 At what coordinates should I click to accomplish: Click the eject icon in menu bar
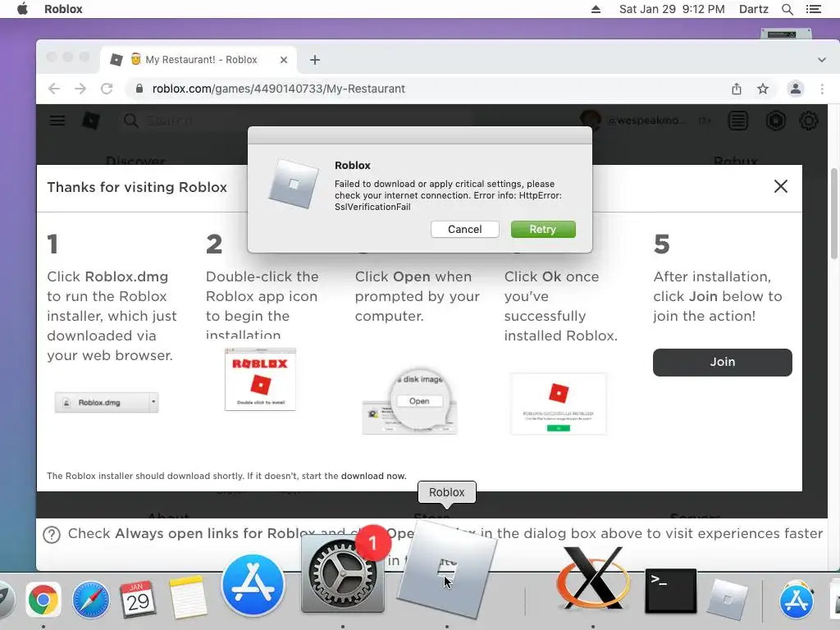[596, 9]
